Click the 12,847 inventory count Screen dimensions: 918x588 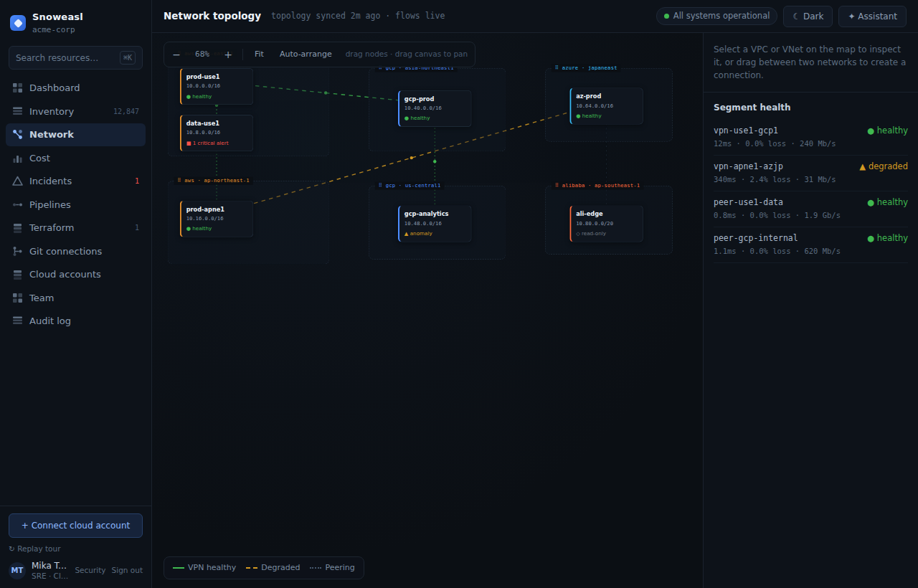tap(126, 112)
